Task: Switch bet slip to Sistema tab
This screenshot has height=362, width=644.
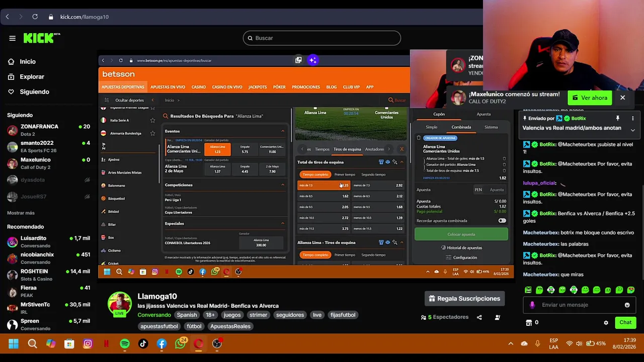Action: pyautogui.click(x=491, y=127)
